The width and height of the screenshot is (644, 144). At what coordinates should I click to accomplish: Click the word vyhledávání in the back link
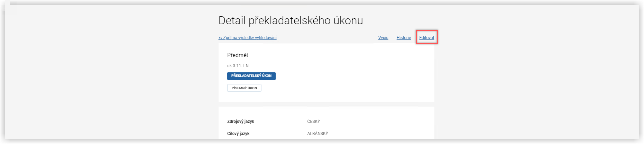pyautogui.click(x=266, y=38)
